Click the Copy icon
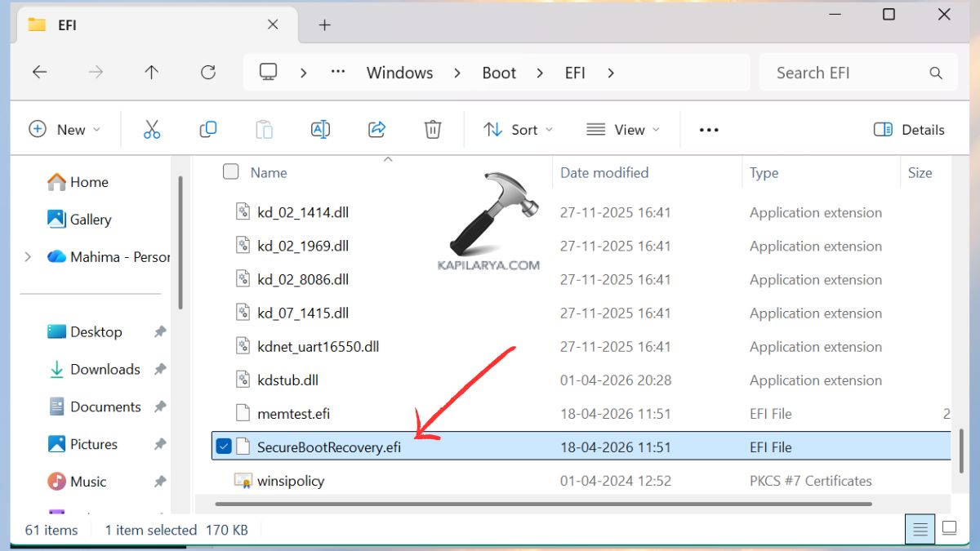This screenshot has width=980, height=551. (207, 129)
